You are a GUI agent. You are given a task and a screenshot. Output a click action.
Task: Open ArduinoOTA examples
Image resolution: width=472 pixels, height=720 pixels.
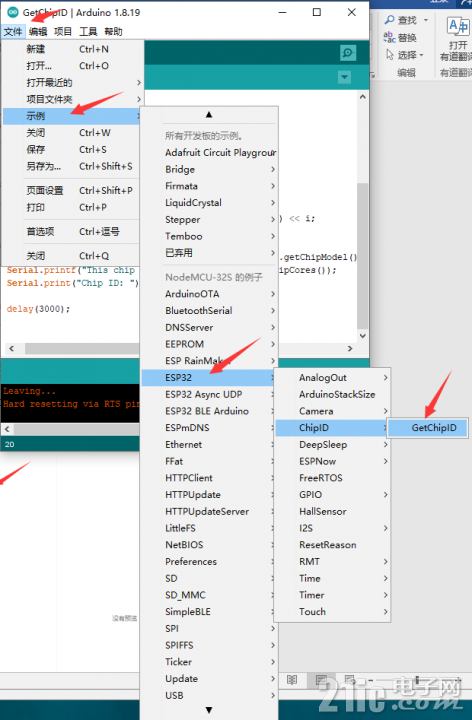[209, 294]
